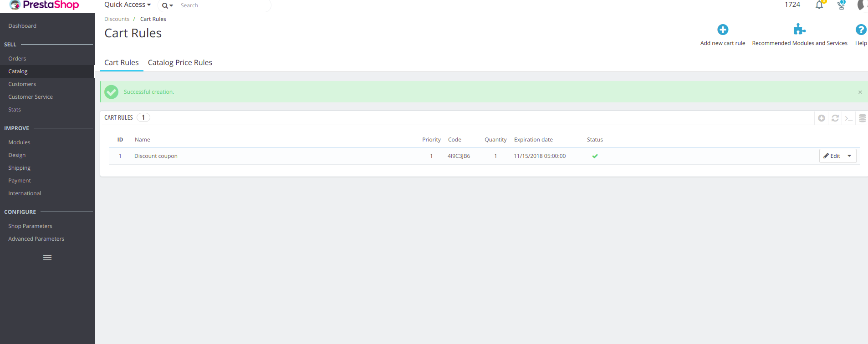The width and height of the screenshot is (868, 344).
Task: Open Recommended Modules and Services puzzle icon
Action: 799,30
